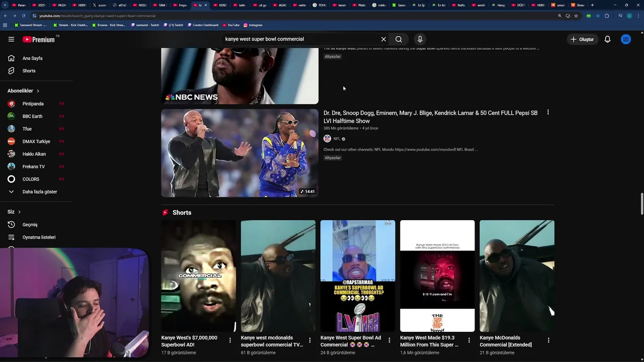Screen dimensions: 644x362
Task: Expand the Abonelikler section
Action: [x=23, y=91]
